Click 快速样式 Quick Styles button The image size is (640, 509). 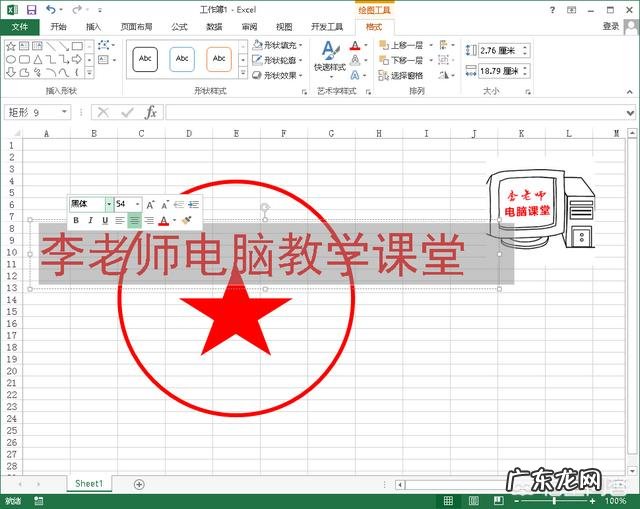[330, 59]
